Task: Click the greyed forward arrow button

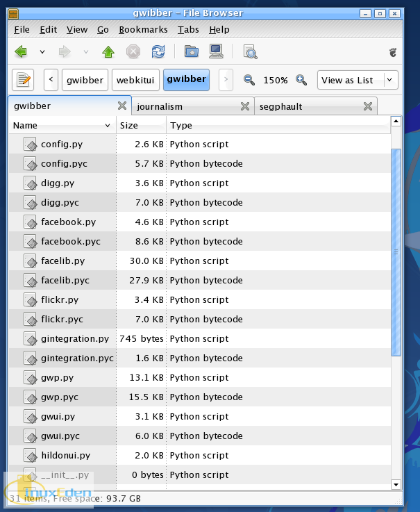Action: click(65, 51)
